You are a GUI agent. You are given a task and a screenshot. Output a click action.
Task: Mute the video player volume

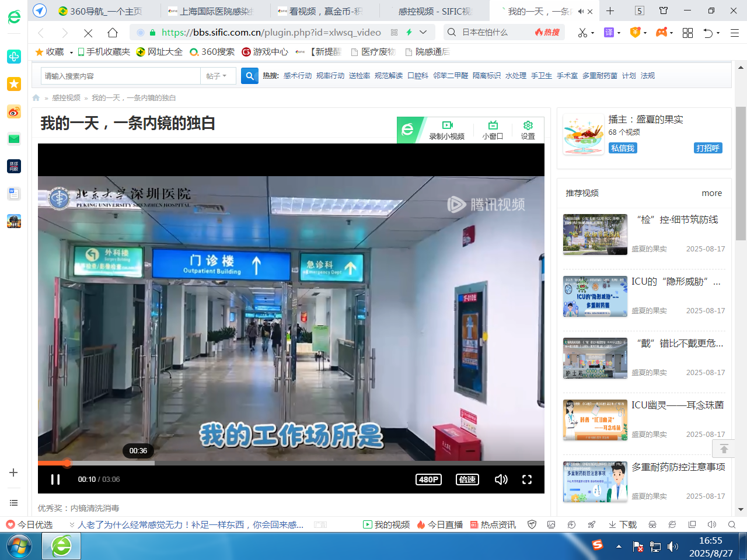point(501,480)
